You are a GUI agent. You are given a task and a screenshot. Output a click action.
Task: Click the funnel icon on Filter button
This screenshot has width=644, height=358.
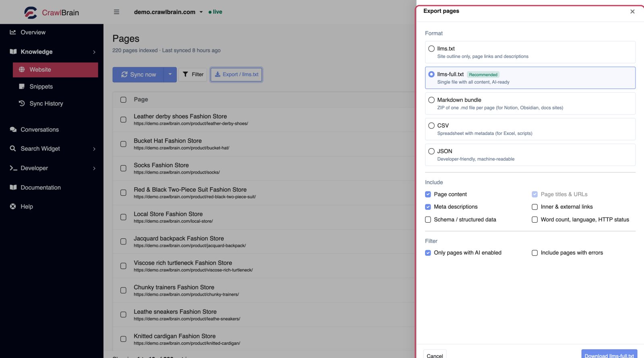pos(186,74)
